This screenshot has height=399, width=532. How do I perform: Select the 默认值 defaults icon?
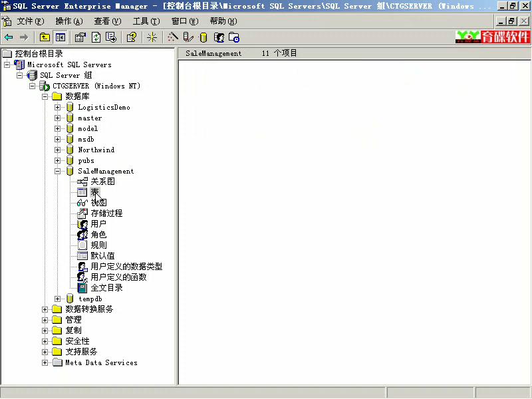(x=82, y=256)
